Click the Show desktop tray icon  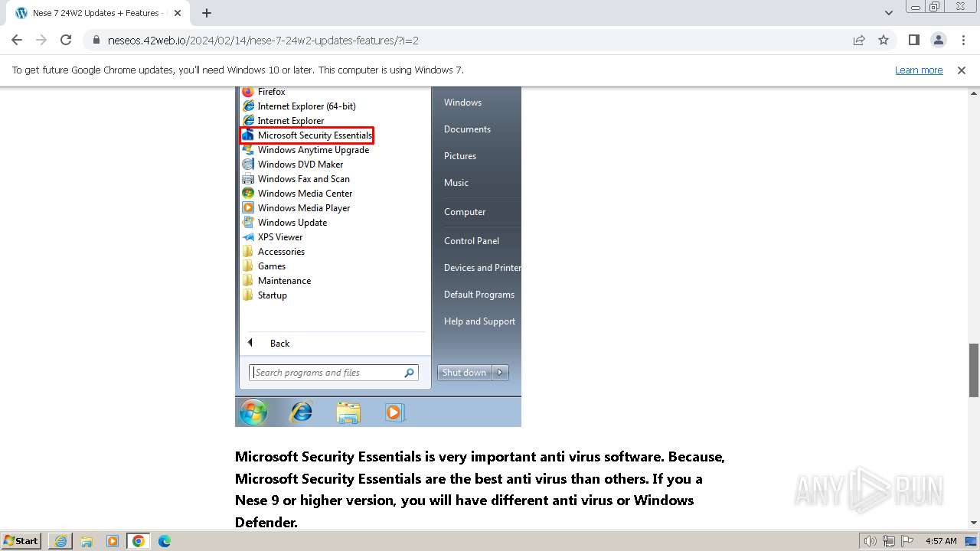click(x=971, y=541)
